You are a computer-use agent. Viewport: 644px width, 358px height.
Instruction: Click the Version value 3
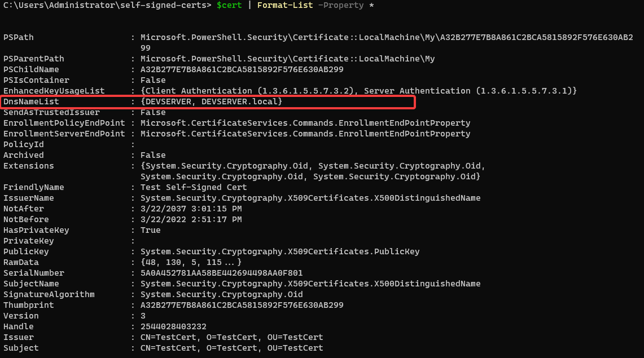[x=143, y=316]
